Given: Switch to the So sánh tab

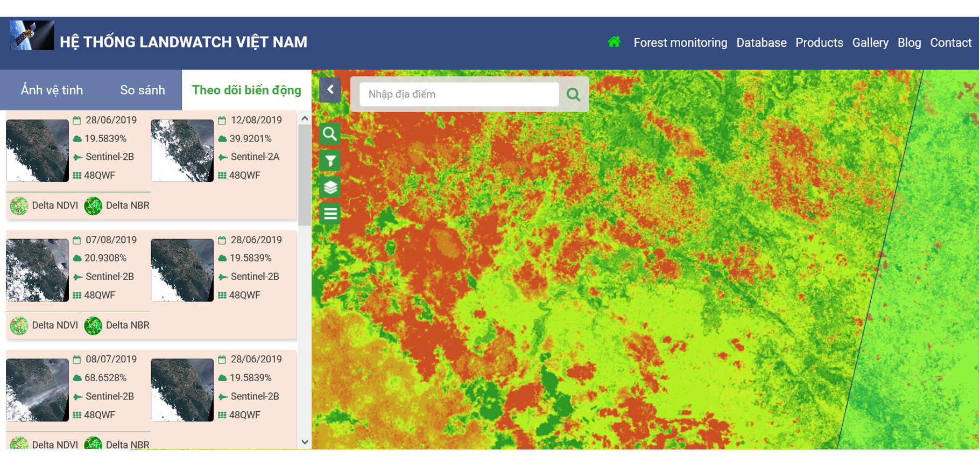Looking at the screenshot, I should coord(142,90).
